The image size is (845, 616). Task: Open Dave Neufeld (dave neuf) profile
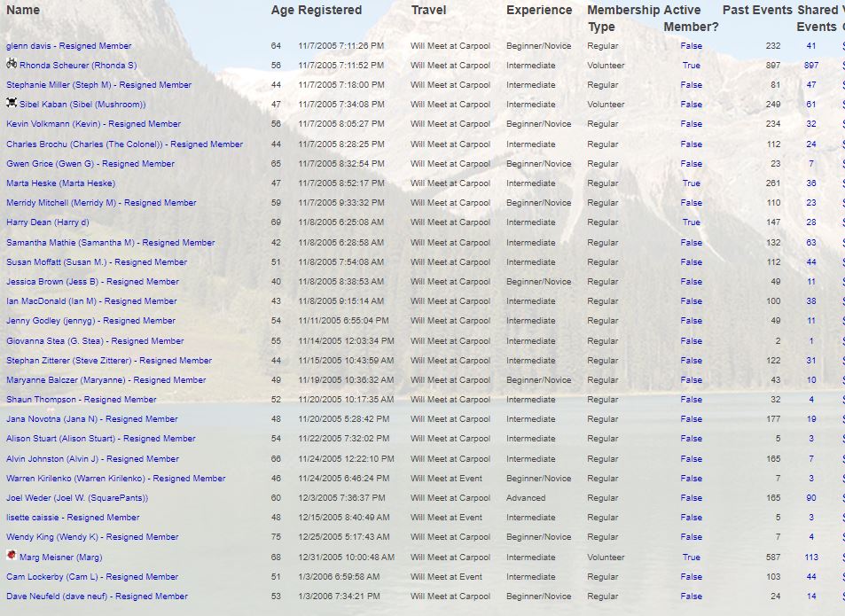(97, 597)
